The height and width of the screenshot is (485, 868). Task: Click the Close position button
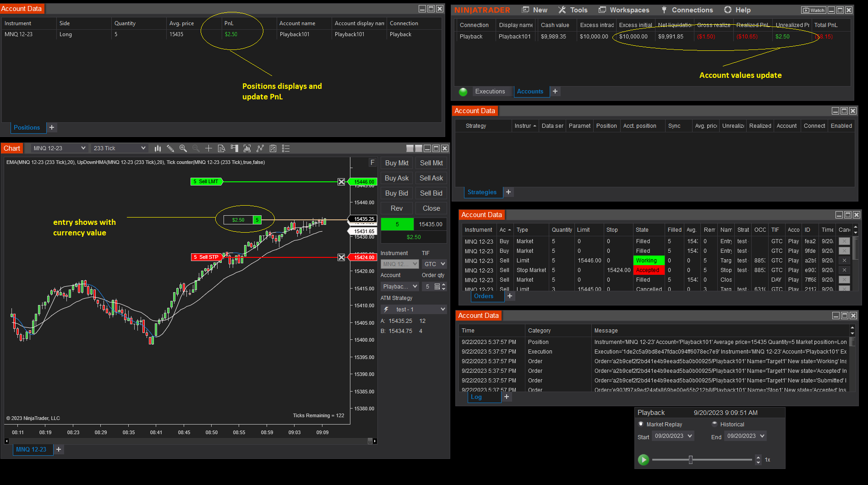tap(431, 208)
